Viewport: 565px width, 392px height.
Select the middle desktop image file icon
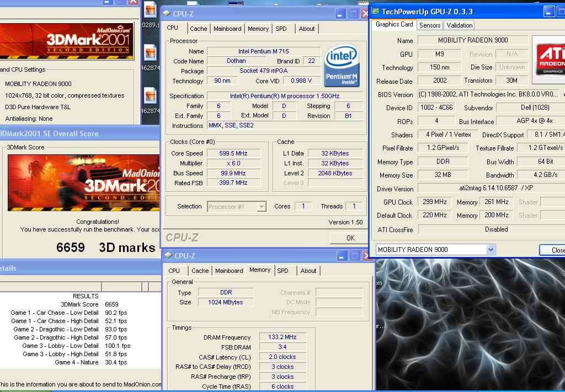point(150,53)
